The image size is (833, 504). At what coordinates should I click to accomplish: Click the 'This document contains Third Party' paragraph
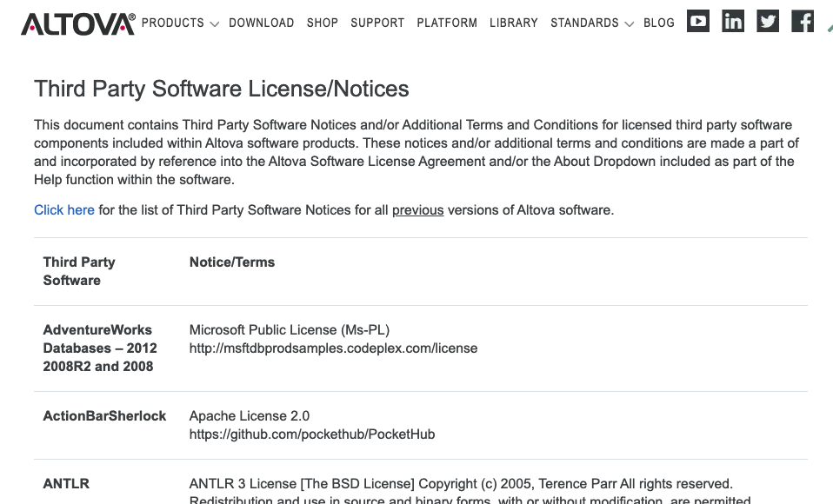pos(416,152)
